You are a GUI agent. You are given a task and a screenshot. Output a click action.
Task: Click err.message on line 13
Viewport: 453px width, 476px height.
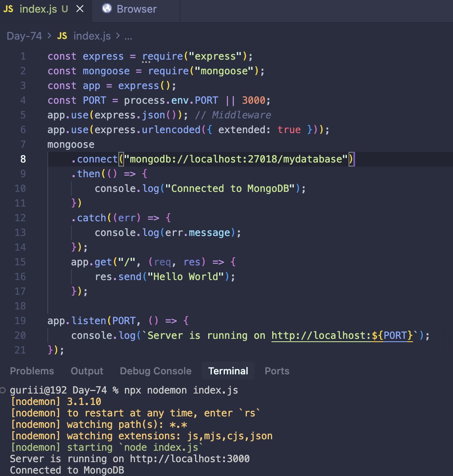[198, 233]
